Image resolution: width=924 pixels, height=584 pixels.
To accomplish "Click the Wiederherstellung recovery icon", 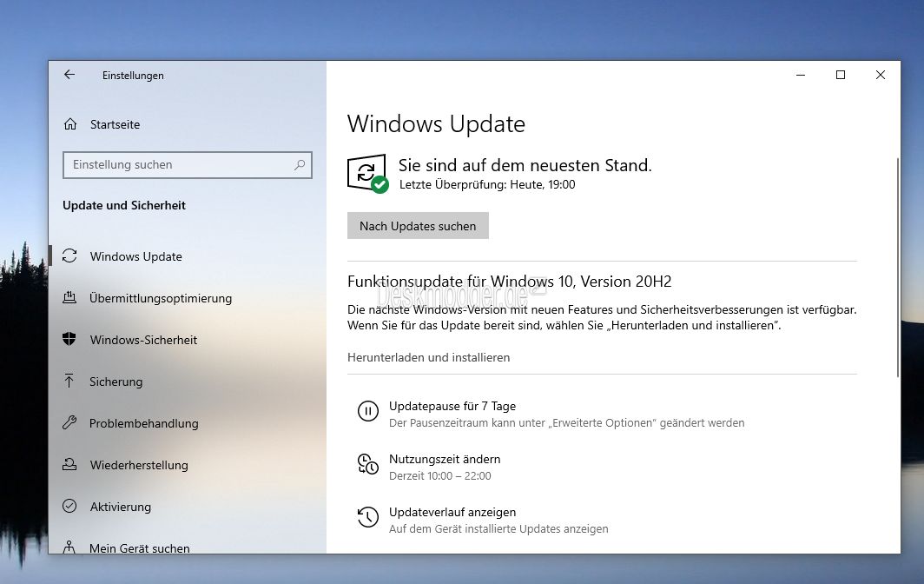I will [x=69, y=464].
